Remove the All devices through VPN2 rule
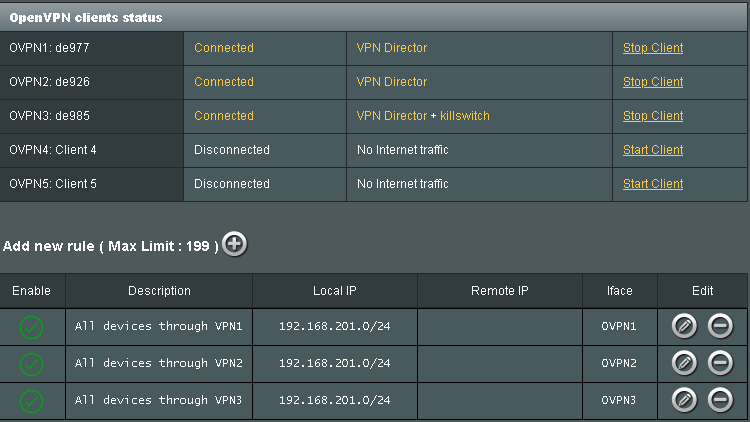The height and width of the screenshot is (422, 750). coord(720,363)
